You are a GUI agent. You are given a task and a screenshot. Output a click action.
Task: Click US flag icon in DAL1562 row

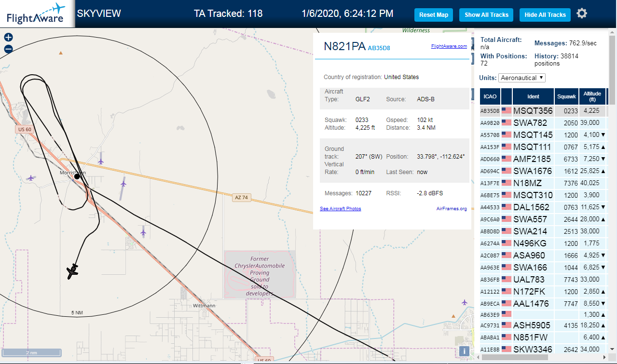pyautogui.click(x=507, y=207)
